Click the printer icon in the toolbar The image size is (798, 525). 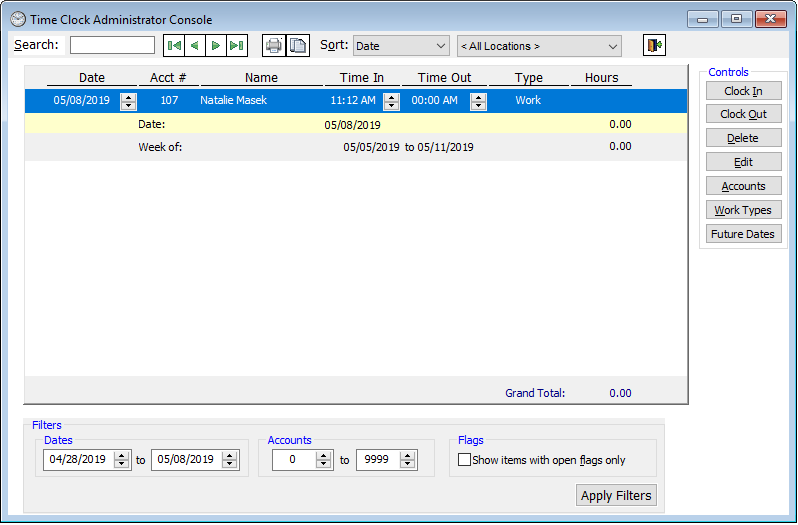[273, 46]
